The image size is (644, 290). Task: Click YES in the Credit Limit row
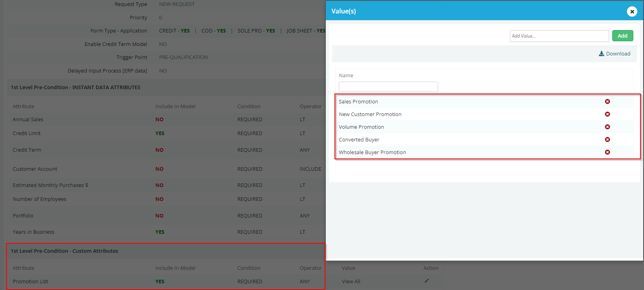pos(160,133)
